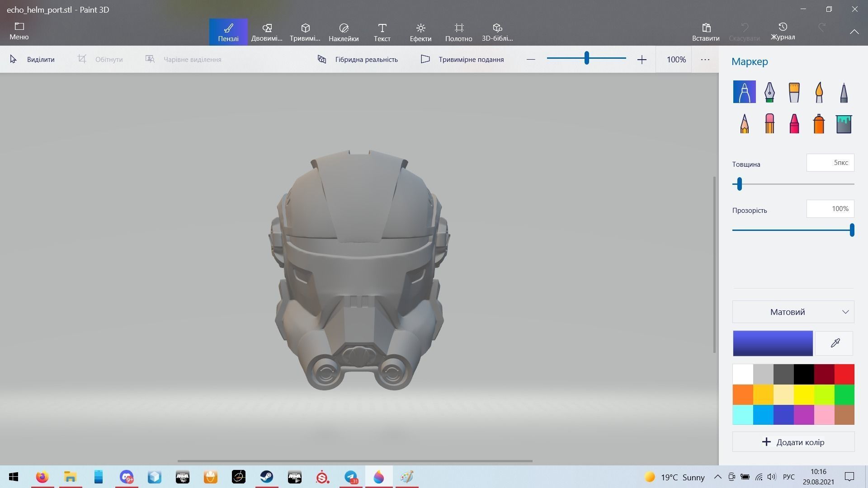Choose the lime green color swatch
The image size is (868, 488).
click(x=824, y=394)
